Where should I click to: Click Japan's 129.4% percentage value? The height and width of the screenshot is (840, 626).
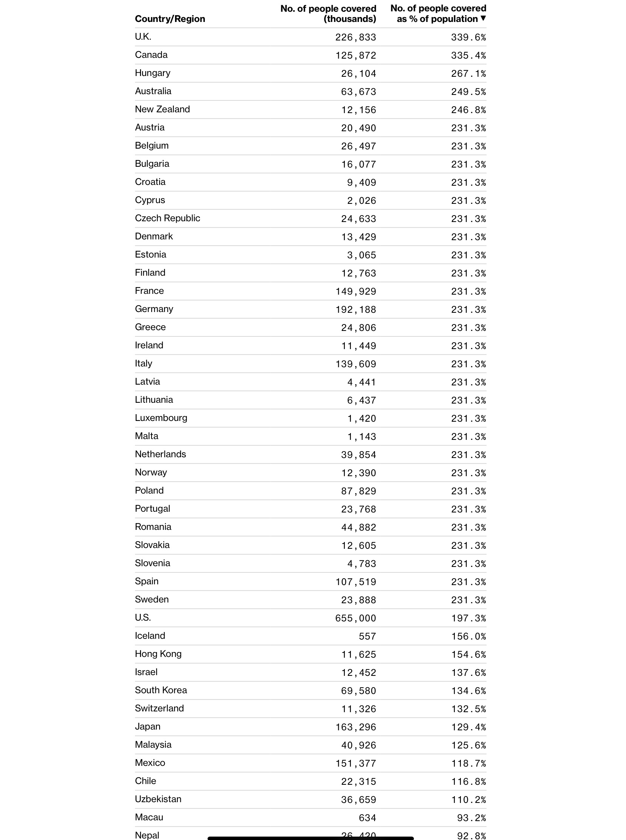468,727
